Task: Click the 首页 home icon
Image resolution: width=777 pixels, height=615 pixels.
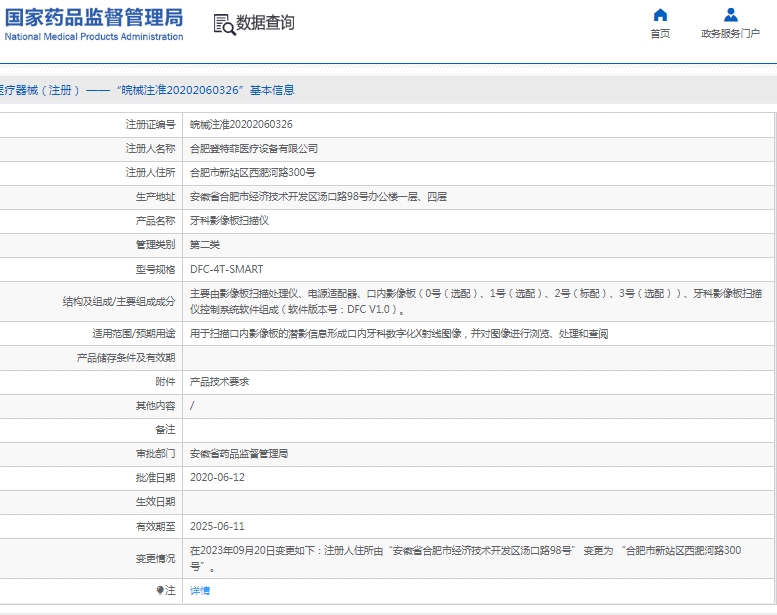Action: [x=660, y=15]
